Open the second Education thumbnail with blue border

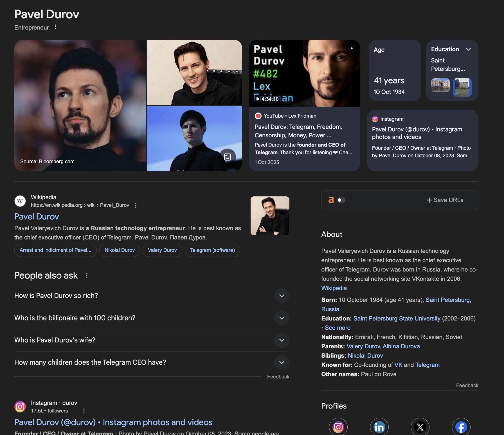(x=462, y=87)
